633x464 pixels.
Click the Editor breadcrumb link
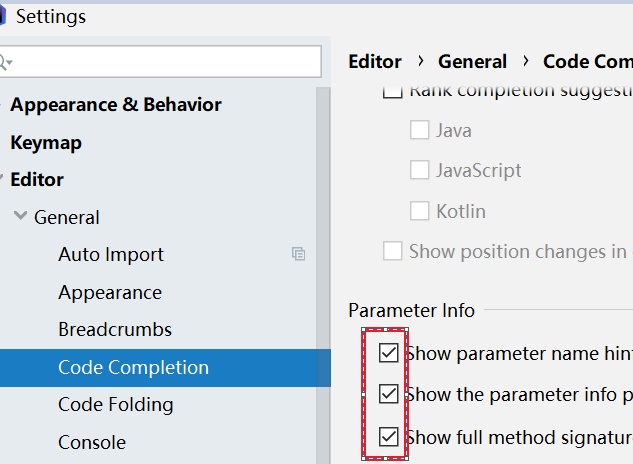pyautogui.click(x=375, y=62)
